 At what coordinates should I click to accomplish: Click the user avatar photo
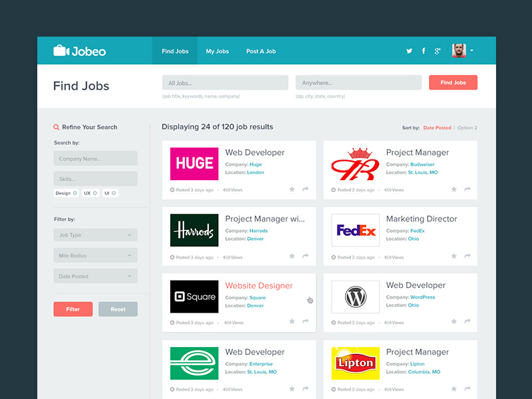point(459,51)
